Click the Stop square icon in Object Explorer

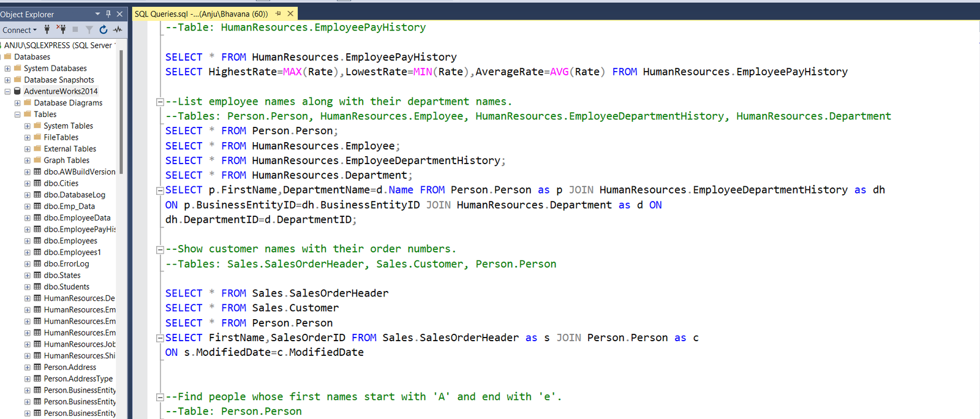click(x=75, y=29)
